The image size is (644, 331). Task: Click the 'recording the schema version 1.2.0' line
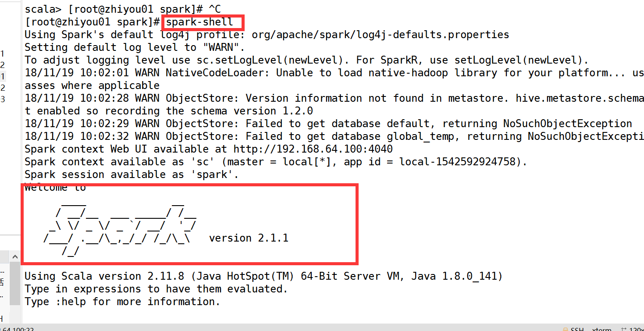point(169,111)
